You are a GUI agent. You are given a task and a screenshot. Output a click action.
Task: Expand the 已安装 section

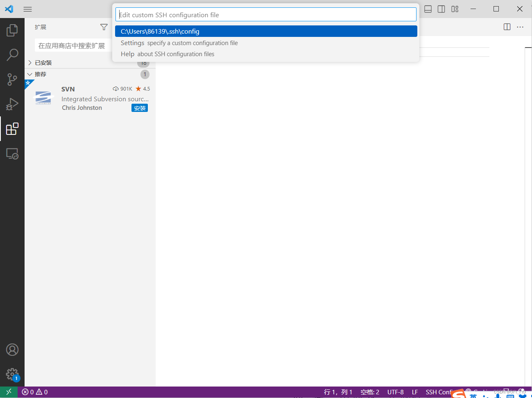click(x=90, y=63)
